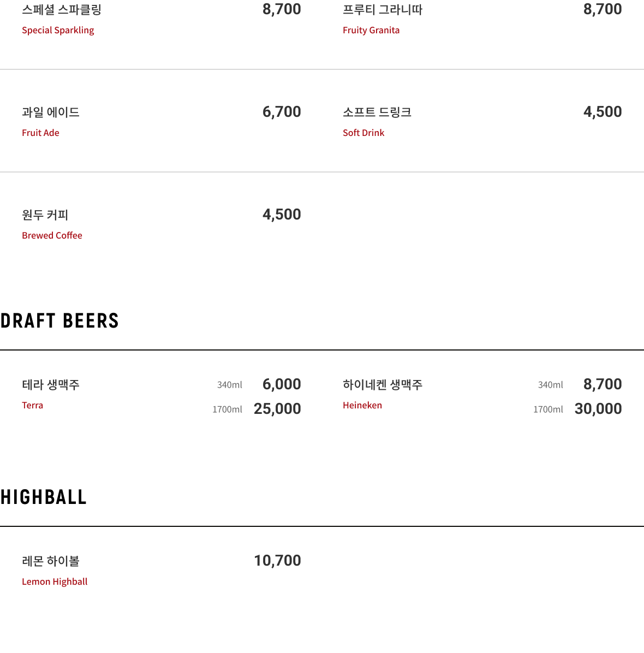The width and height of the screenshot is (644, 653).
Task: Click the DRAFT BEERS section heading
Action: coord(59,320)
